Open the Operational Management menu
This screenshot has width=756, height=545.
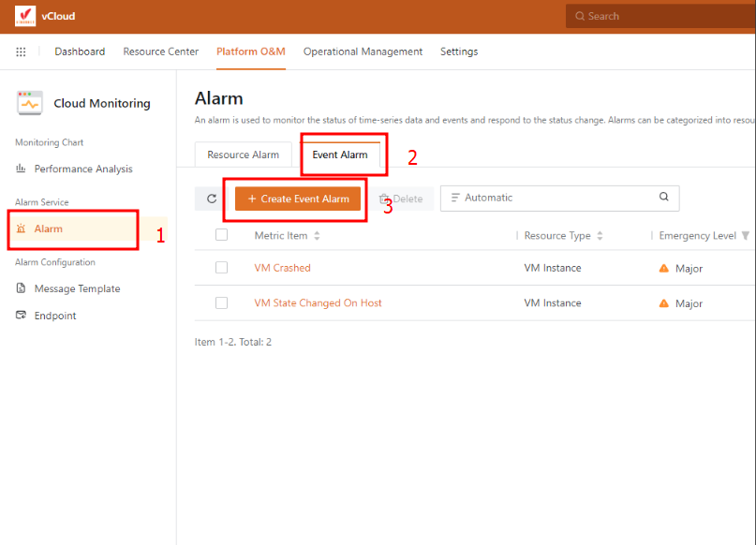(363, 52)
